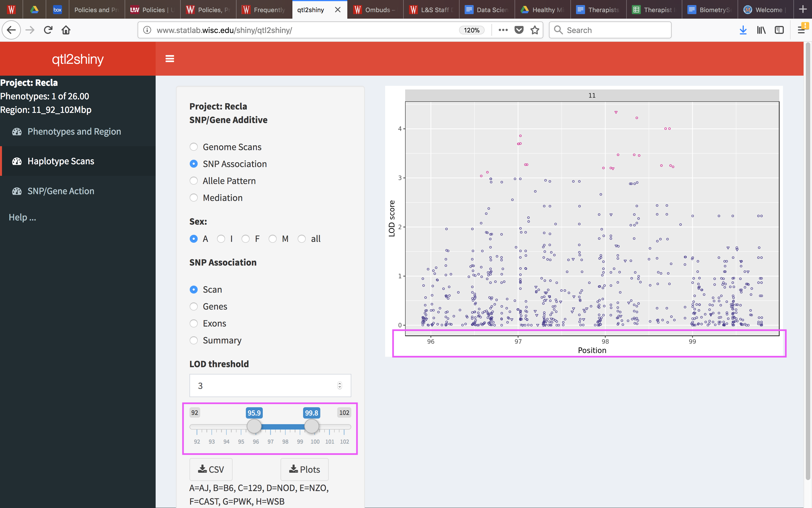View site information icon in address bar
812x508 pixels.
[147, 30]
